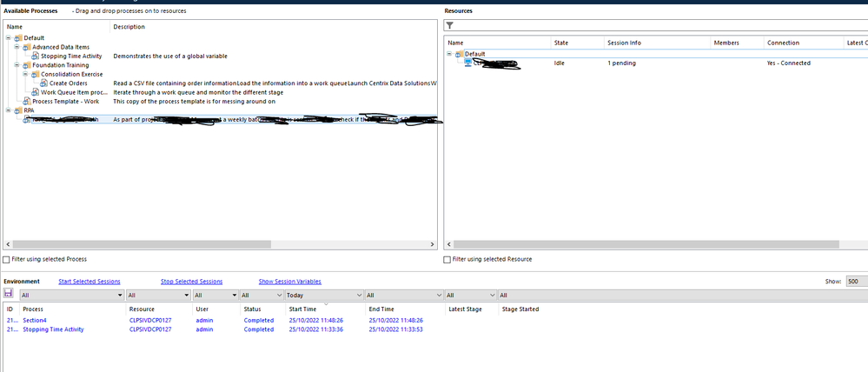Open the Process filter dropdown
This screenshot has height=372, width=868.
(120, 296)
